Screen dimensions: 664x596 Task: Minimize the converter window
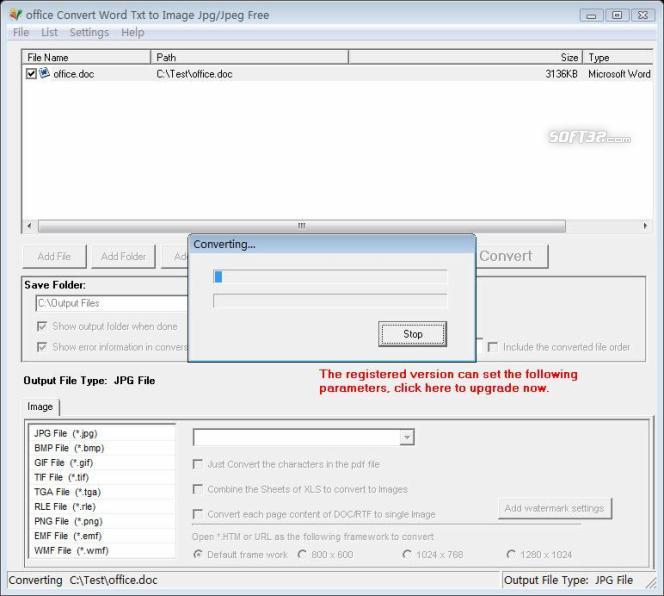pos(591,16)
